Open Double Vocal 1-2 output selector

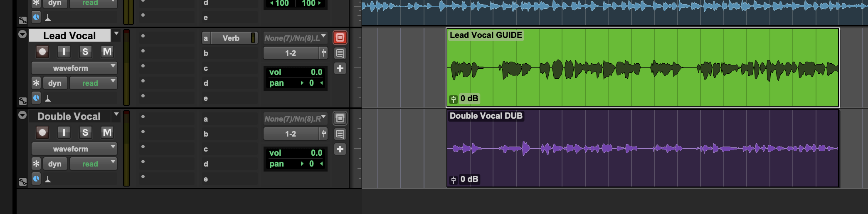[291, 134]
